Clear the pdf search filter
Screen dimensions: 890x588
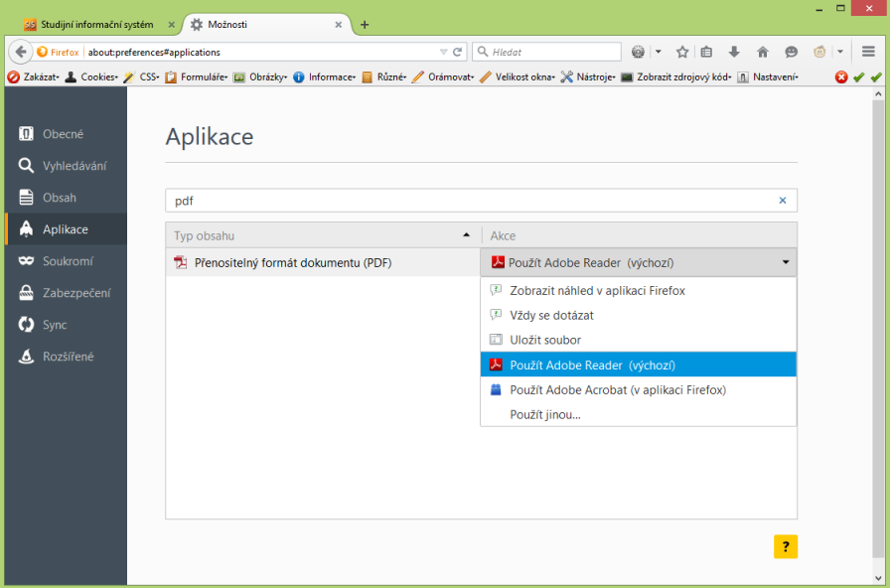[782, 201]
